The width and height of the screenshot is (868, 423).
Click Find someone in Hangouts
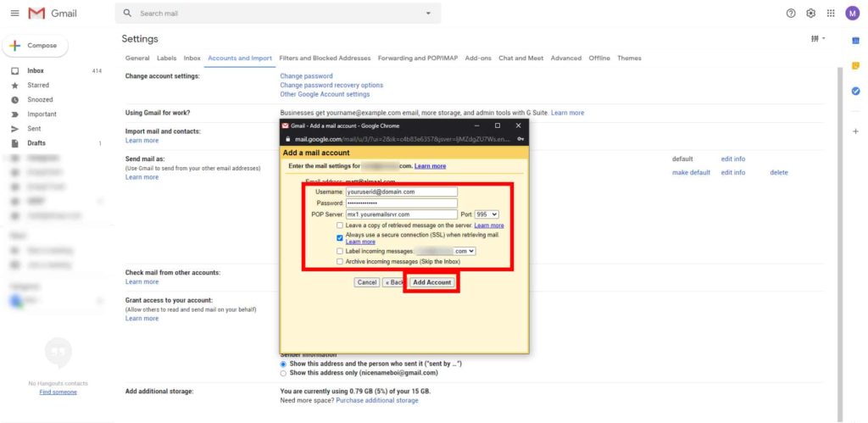[x=58, y=392]
